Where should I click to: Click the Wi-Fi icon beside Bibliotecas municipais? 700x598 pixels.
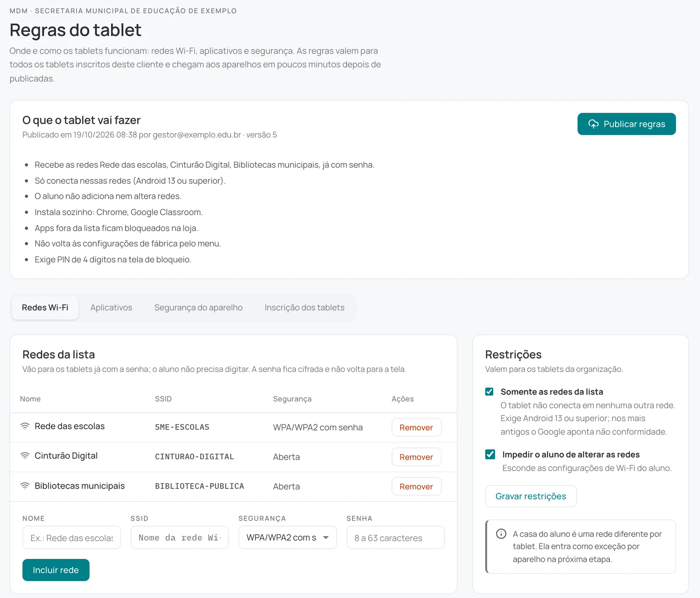[x=25, y=486]
